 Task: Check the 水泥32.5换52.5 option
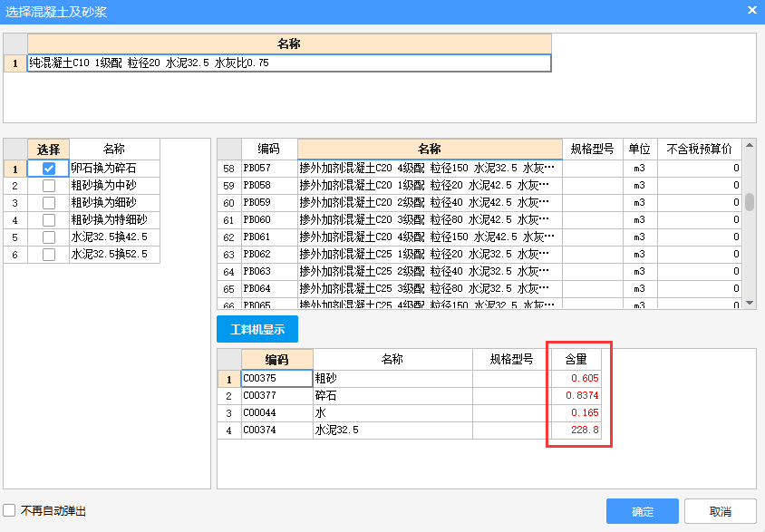(x=49, y=255)
